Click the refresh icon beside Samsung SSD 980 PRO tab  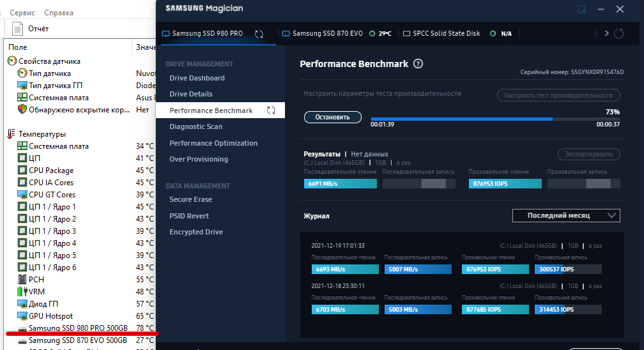259,34
